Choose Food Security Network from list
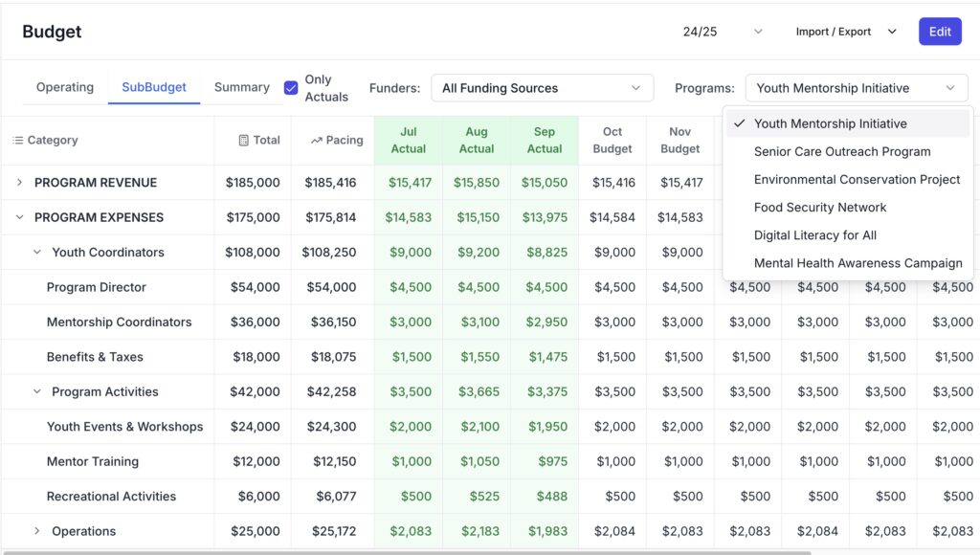This screenshot has width=980, height=555. (819, 207)
